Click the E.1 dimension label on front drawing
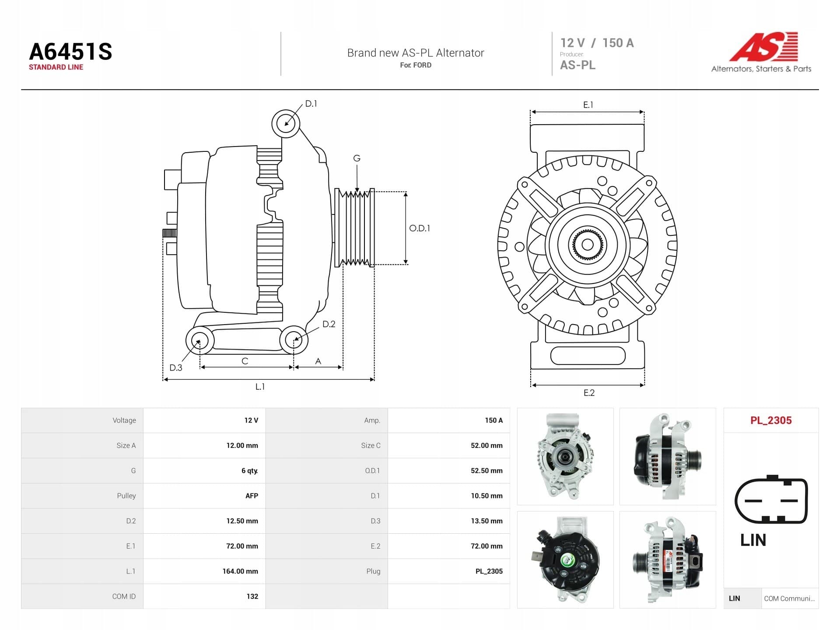This screenshot has height=630, width=840. [588, 105]
